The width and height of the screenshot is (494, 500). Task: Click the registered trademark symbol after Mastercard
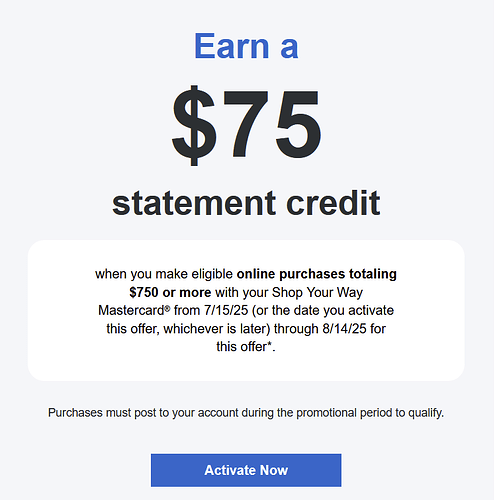tap(167, 309)
